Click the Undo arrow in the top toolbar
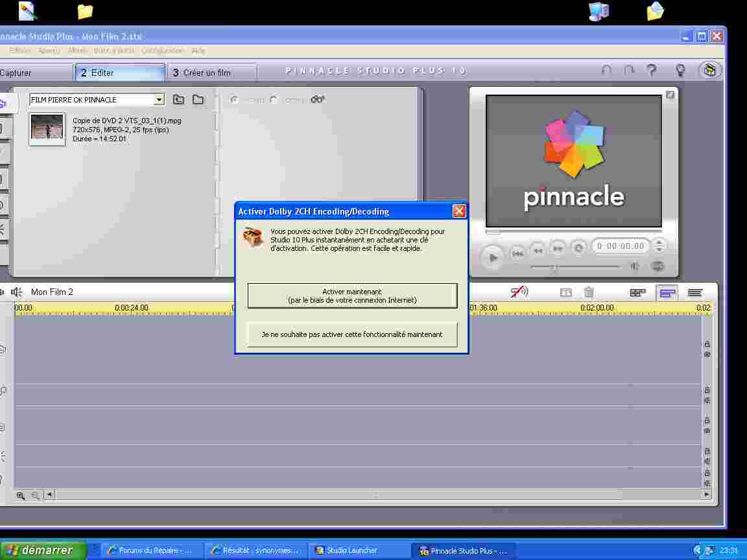This screenshot has height=560, width=747. [606, 71]
